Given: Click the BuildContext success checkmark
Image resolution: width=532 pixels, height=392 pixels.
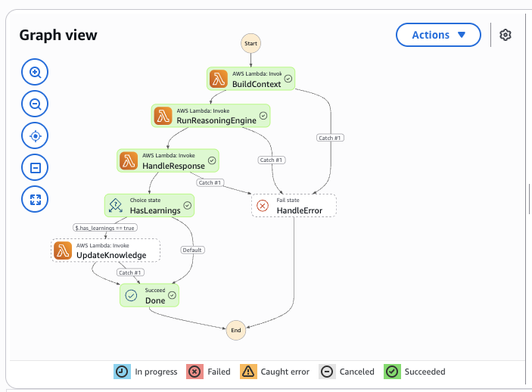Looking at the screenshot, I should point(288,79).
